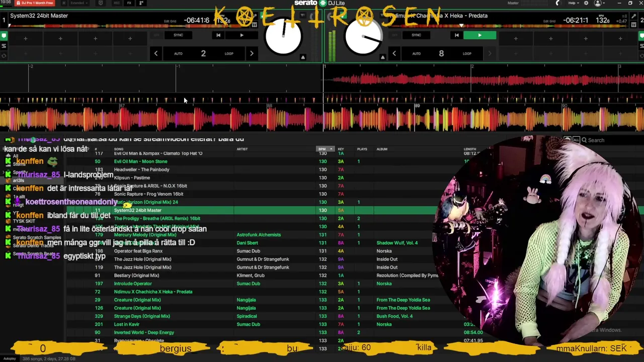644x362 pixels.
Task: Enable SYNC on left deck
Action: click(x=178, y=35)
